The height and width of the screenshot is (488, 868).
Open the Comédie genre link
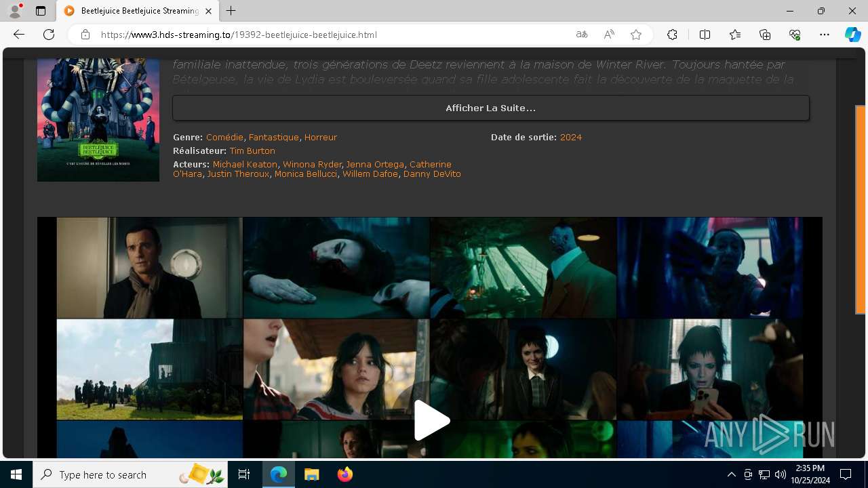tap(224, 137)
